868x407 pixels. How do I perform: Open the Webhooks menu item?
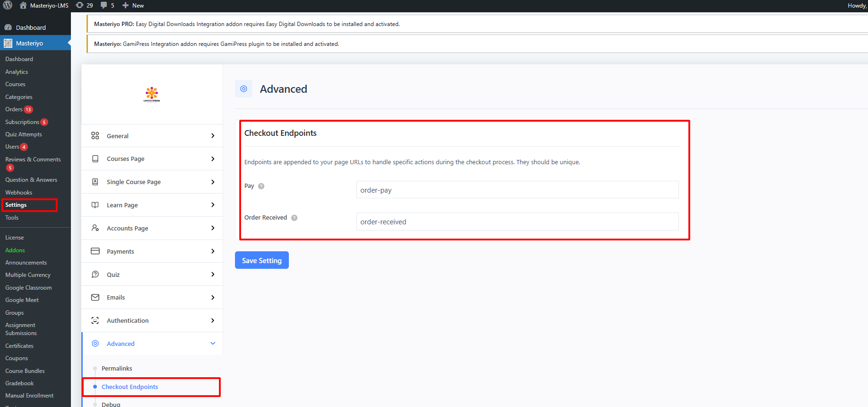pos(18,193)
